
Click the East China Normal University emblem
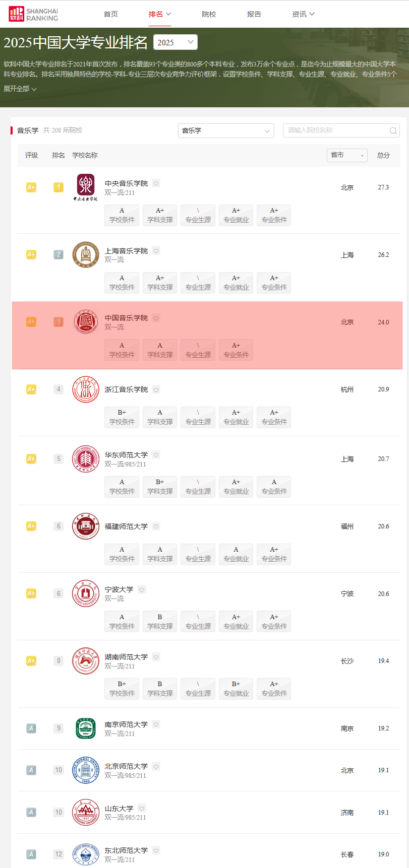85,459
